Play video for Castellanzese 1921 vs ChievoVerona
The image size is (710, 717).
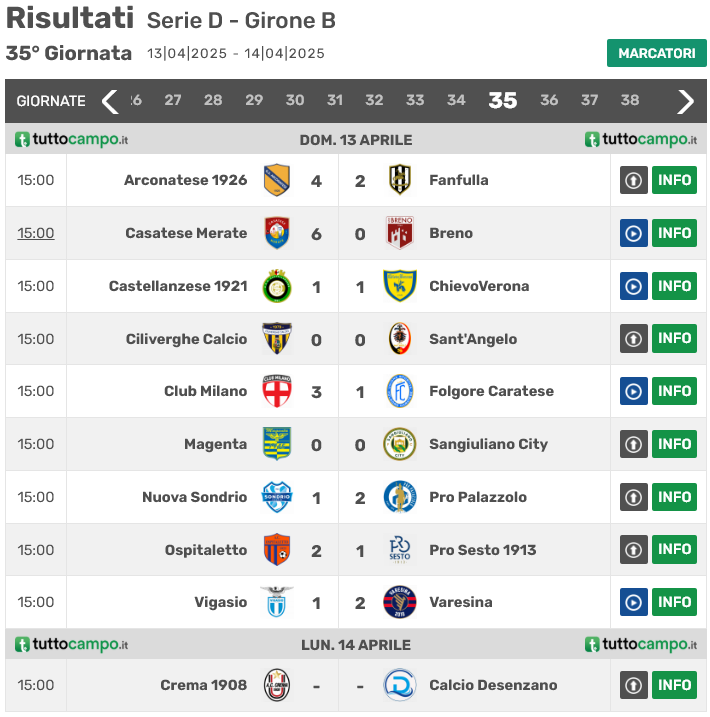coord(634,286)
